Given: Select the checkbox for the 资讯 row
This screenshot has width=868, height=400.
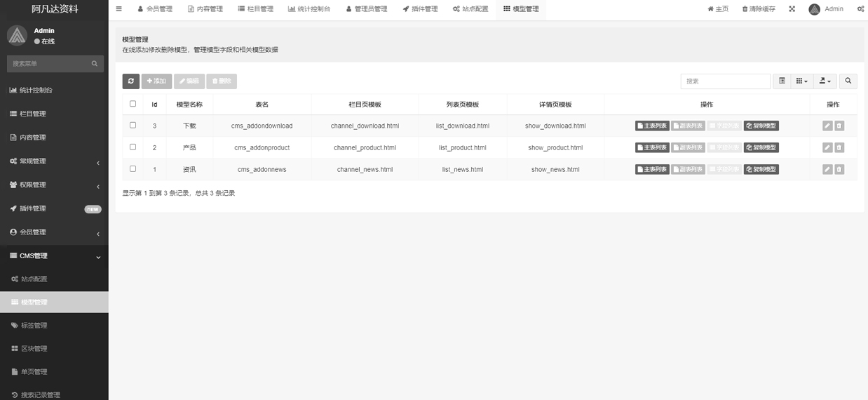Looking at the screenshot, I should pyautogui.click(x=133, y=169).
